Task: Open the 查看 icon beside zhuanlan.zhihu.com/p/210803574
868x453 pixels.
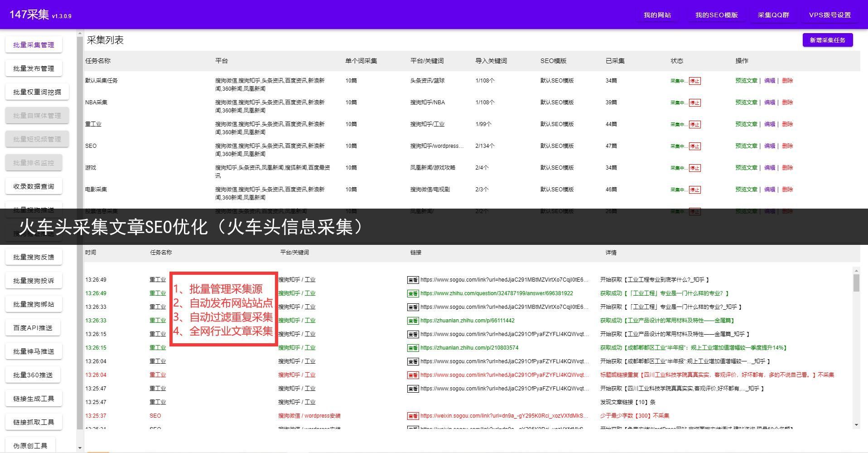Action: pos(413,347)
